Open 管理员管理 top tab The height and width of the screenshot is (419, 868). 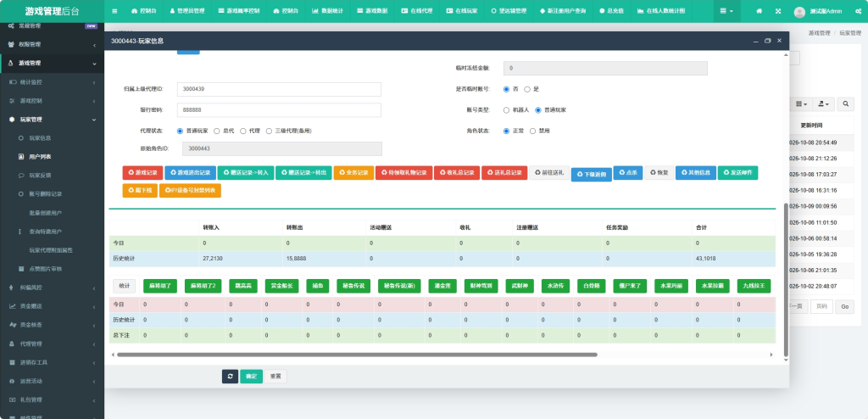(x=187, y=11)
